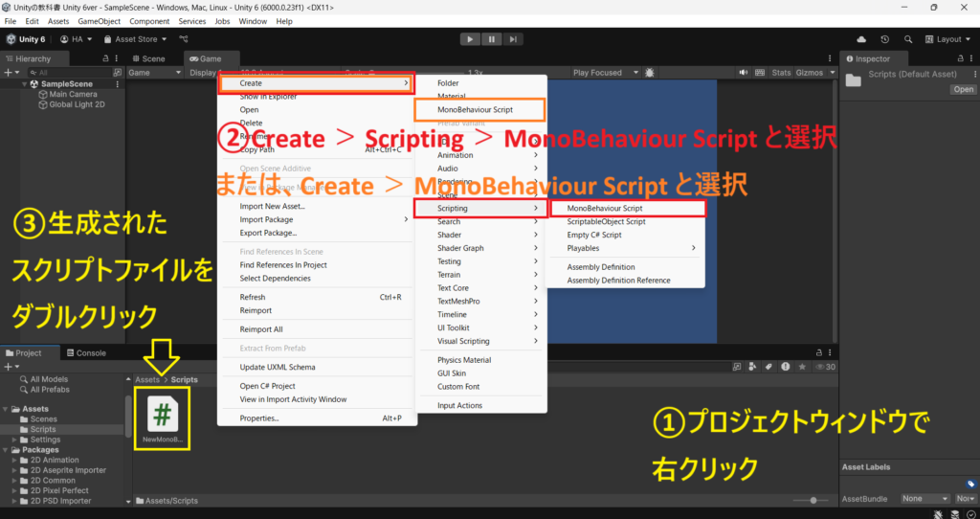Switch to the Scene tab
980x519 pixels.
click(x=146, y=58)
